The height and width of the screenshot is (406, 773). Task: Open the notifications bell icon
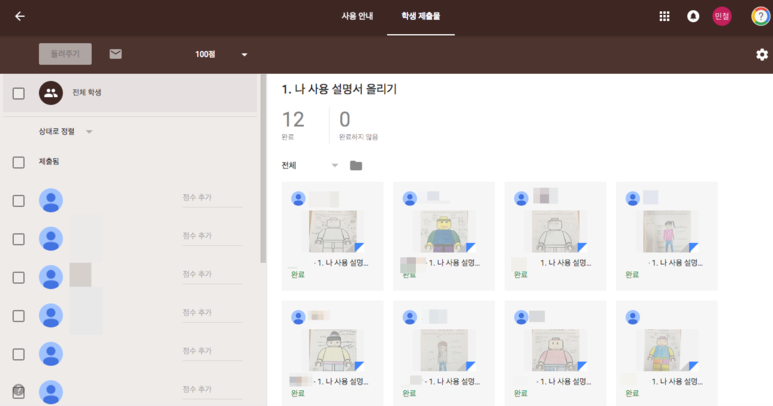pyautogui.click(x=693, y=17)
